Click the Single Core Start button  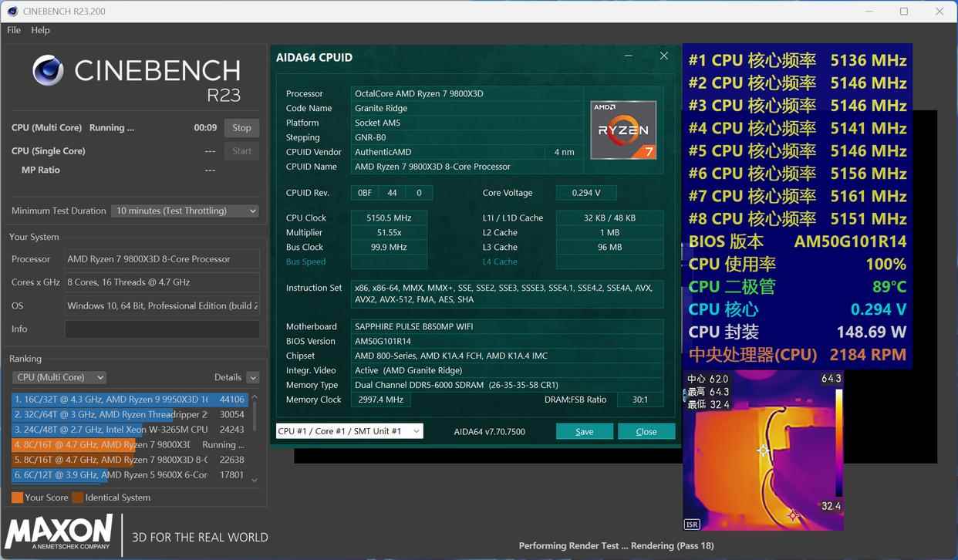tap(241, 151)
